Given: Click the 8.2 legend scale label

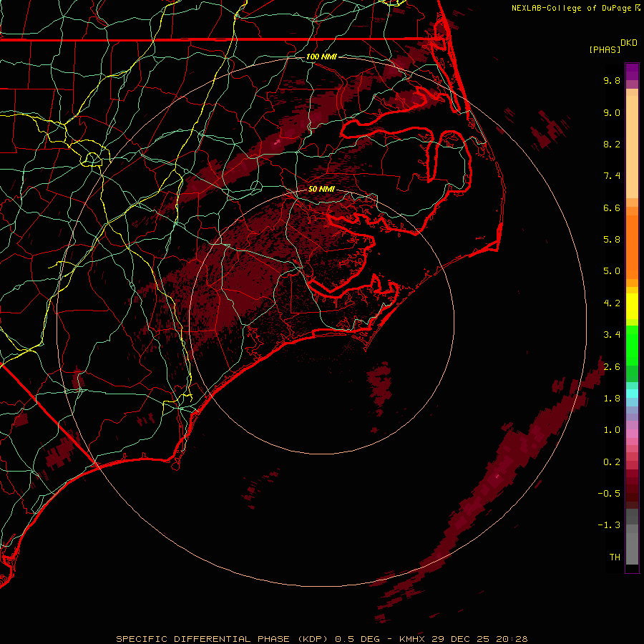Looking at the screenshot, I should tap(612, 144).
